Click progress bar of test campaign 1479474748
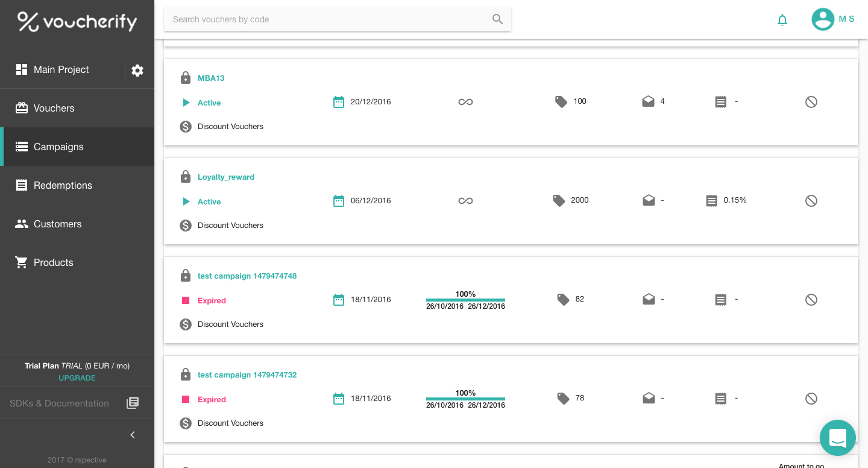 [x=465, y=300]
